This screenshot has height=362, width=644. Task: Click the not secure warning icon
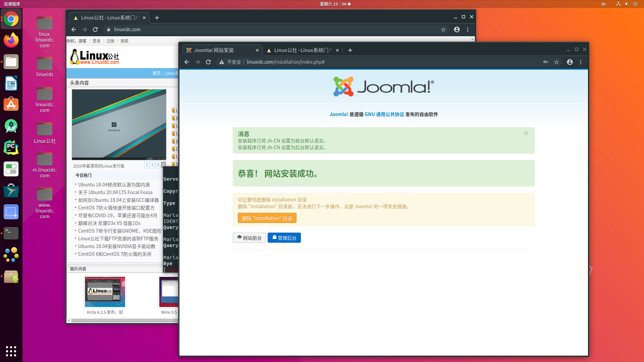[222, 62]
